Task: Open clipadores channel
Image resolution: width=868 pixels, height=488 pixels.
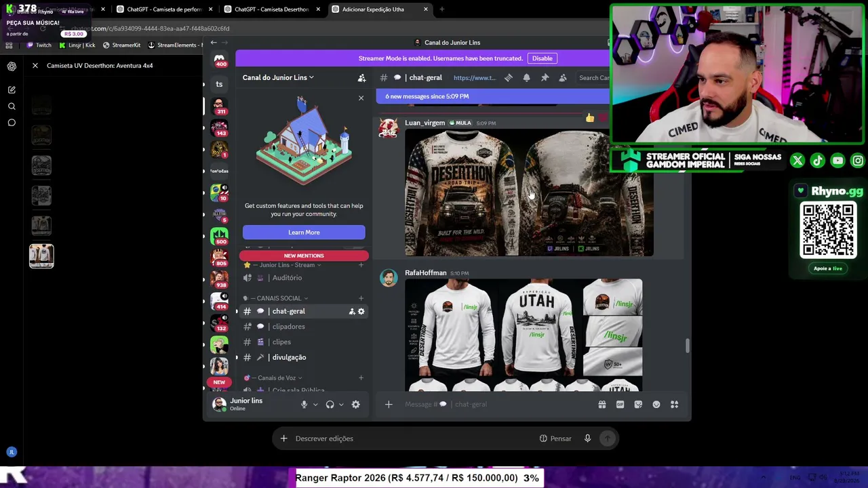Action: click(x=302, y=327)
